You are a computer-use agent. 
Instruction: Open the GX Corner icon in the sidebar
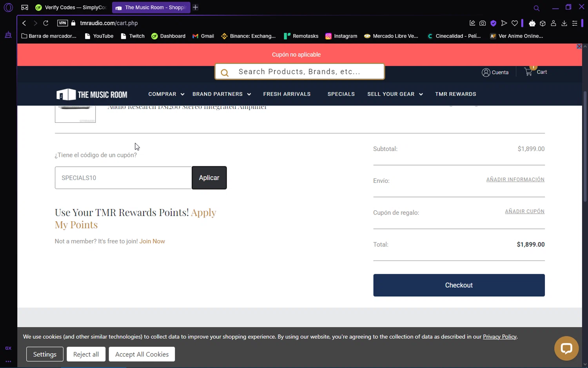[24, 7]
